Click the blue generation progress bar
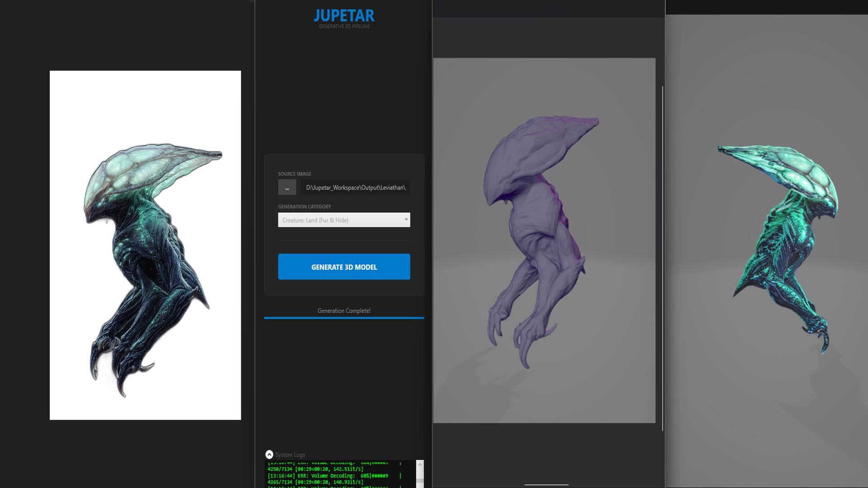Image resolution: width=868 pixels, height=488 pixels. 344,318
